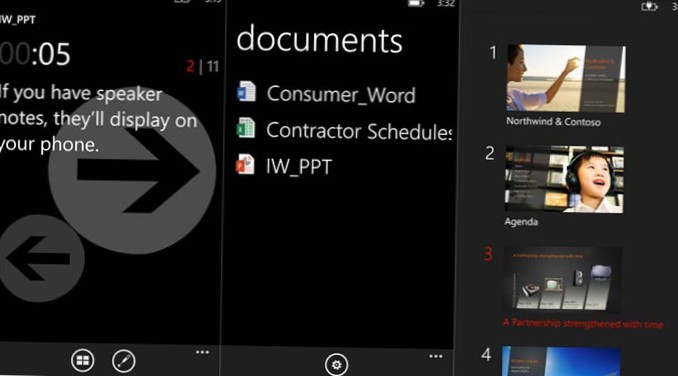This screenshot has width=678, height=376.
Task: Open slide thumbnails grid icon in presenter bar
Action: [x=82, y=361]
